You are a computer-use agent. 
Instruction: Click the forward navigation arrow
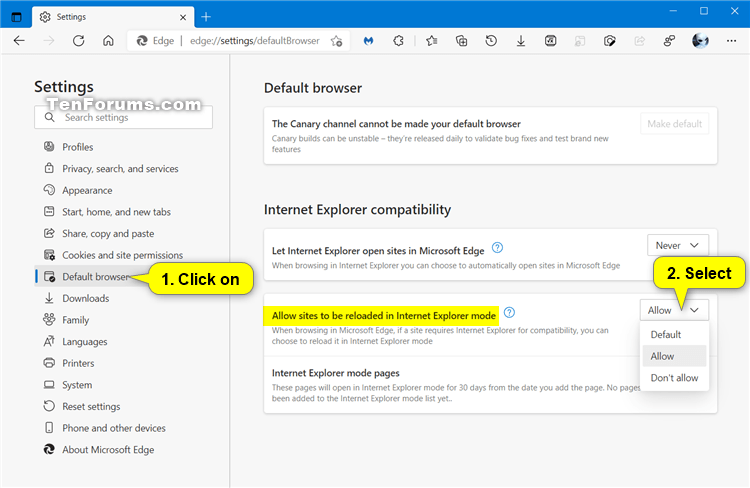(49, 41)
